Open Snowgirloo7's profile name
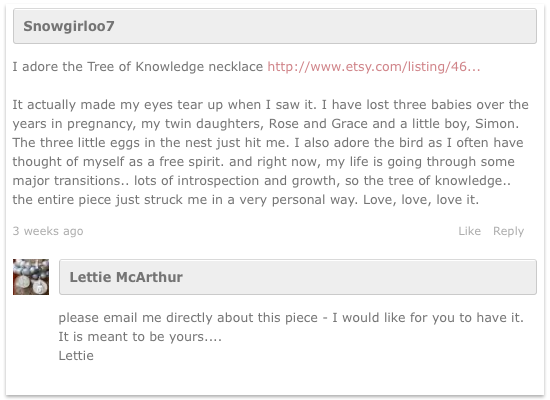Viewport: 550px width, 400px height. pyautogui.click(x=69, y=26)
